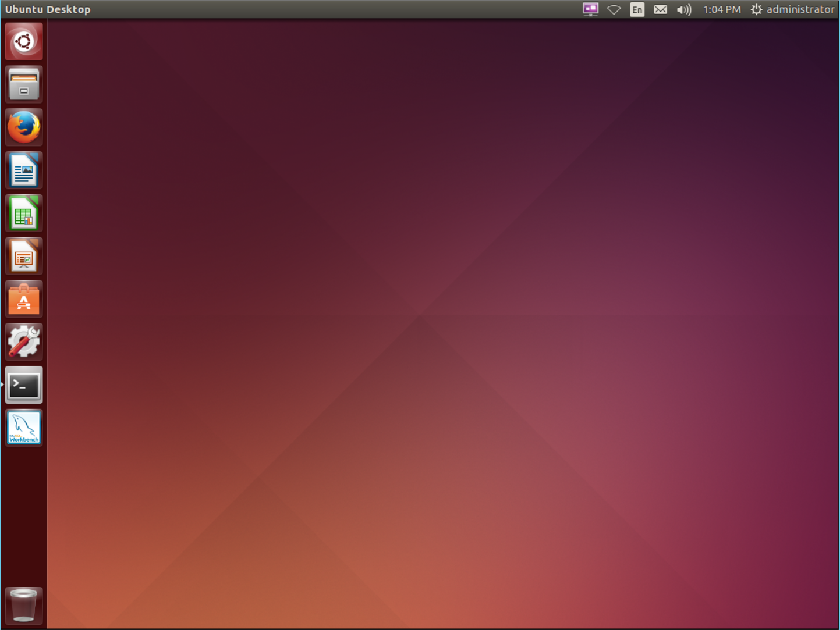Open LibreOffice Impress presentations

click(x=23, y=256)
